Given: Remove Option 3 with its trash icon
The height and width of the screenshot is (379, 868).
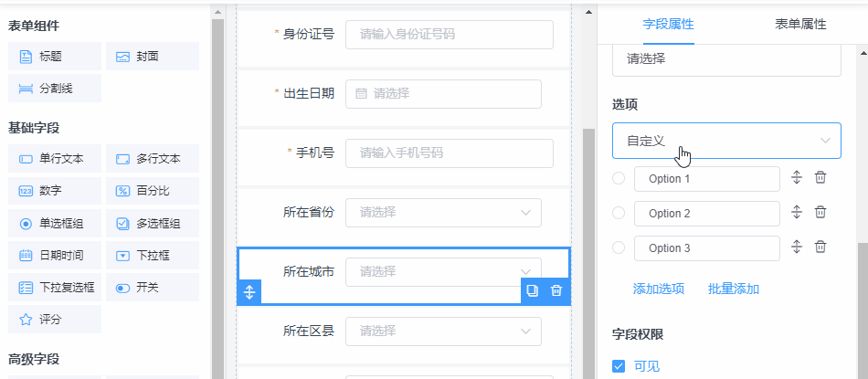Looking at the screenshot, I should (x=820, y=247).
